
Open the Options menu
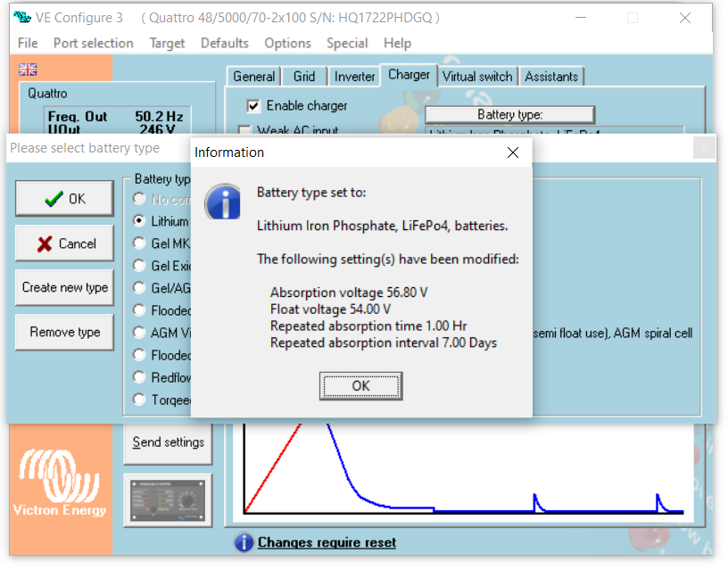point(287,43)
